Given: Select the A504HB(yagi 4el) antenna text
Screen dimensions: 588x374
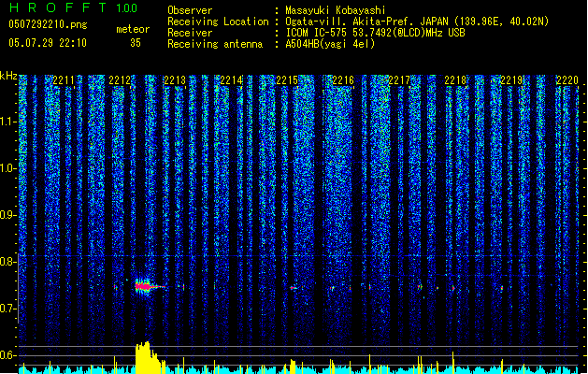Looking at the screenshot, I should pos(330,44).
